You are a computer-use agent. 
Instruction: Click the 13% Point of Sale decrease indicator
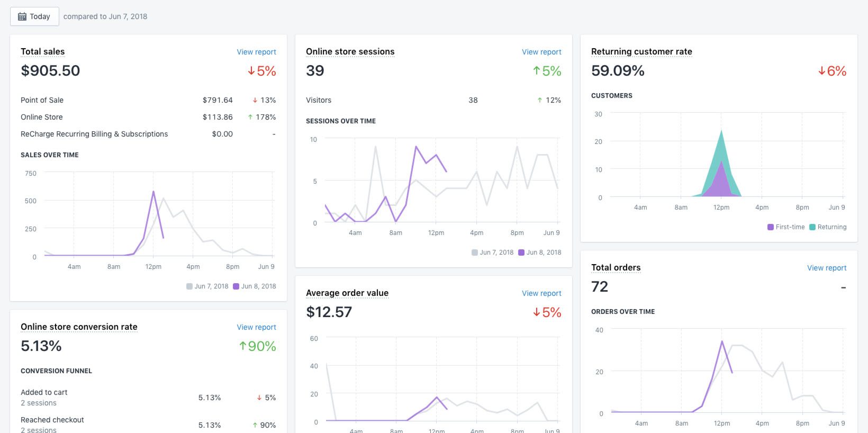[x=264, y=100]
